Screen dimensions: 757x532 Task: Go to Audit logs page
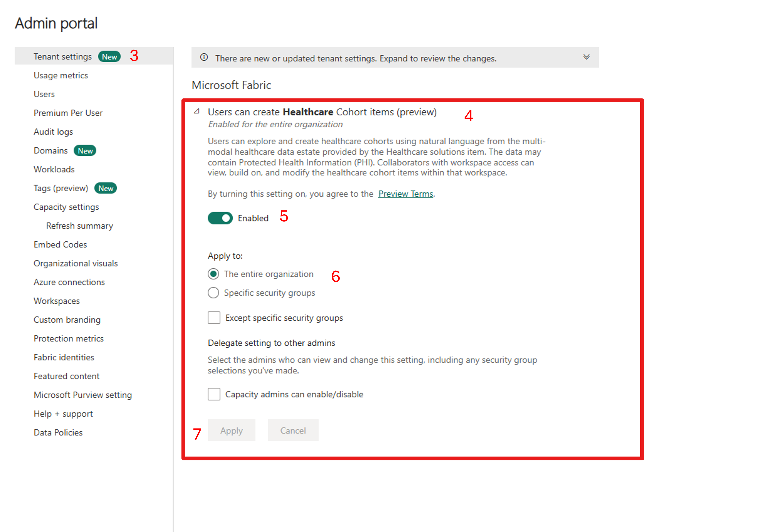(x=53, y=132)
